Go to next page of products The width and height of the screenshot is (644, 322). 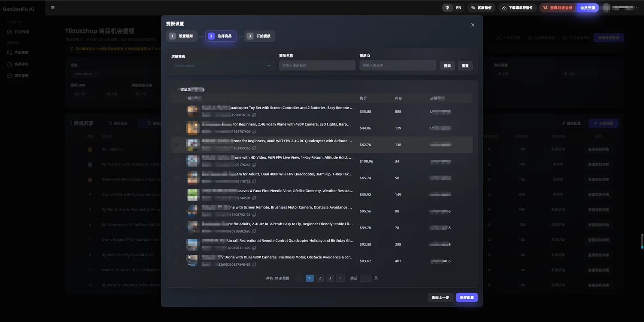(340, 278)
